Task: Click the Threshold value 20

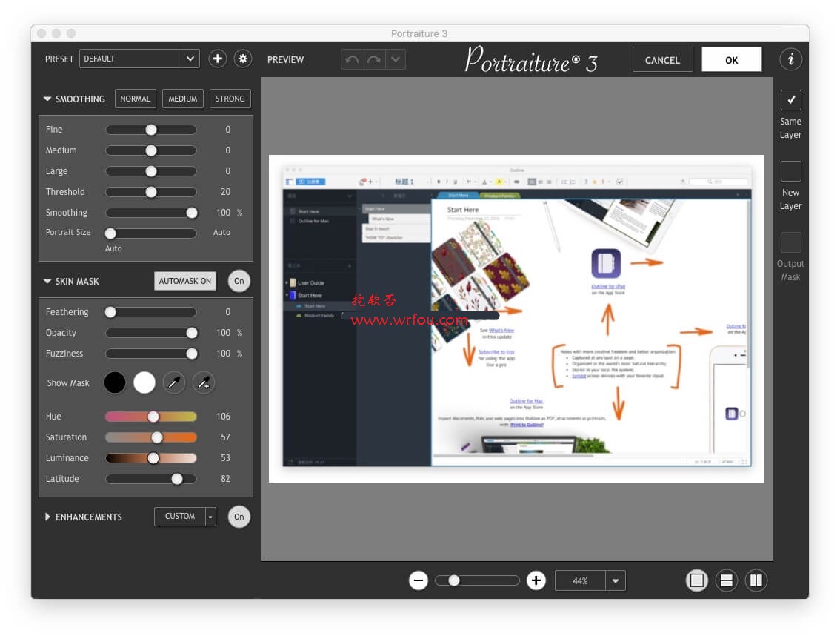Action: coord(225,192)
